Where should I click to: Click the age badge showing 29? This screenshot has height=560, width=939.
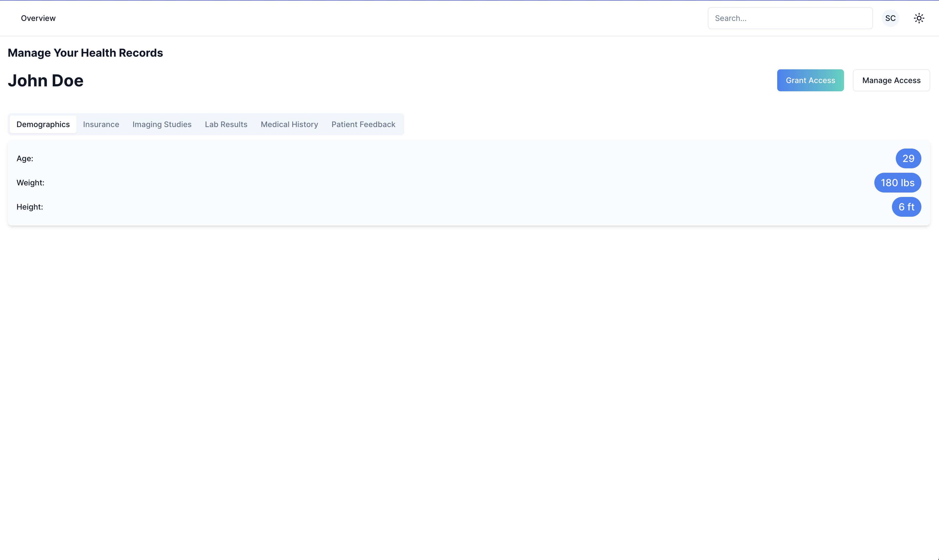[x=908, y=158]
